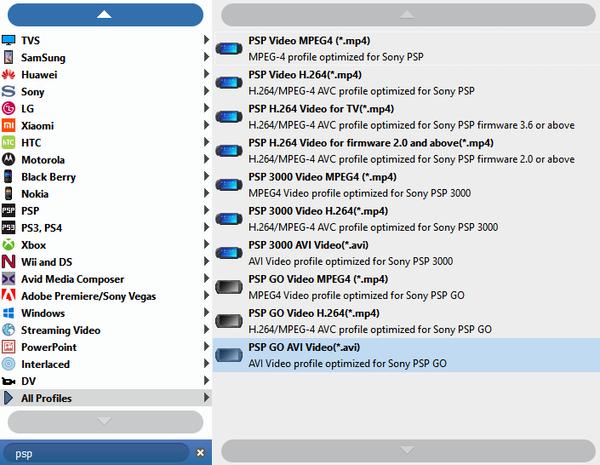Select PSP GO AVI Video(*.avi) profile
600x465 pixels.
[406, 355]
